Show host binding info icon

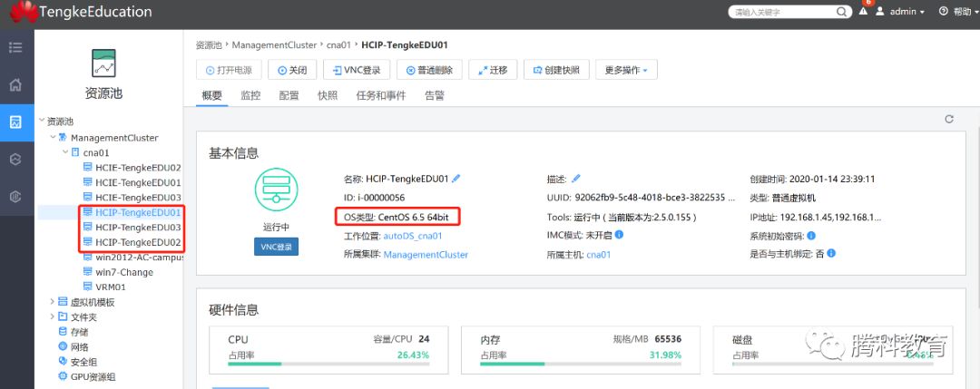[831, 254]
